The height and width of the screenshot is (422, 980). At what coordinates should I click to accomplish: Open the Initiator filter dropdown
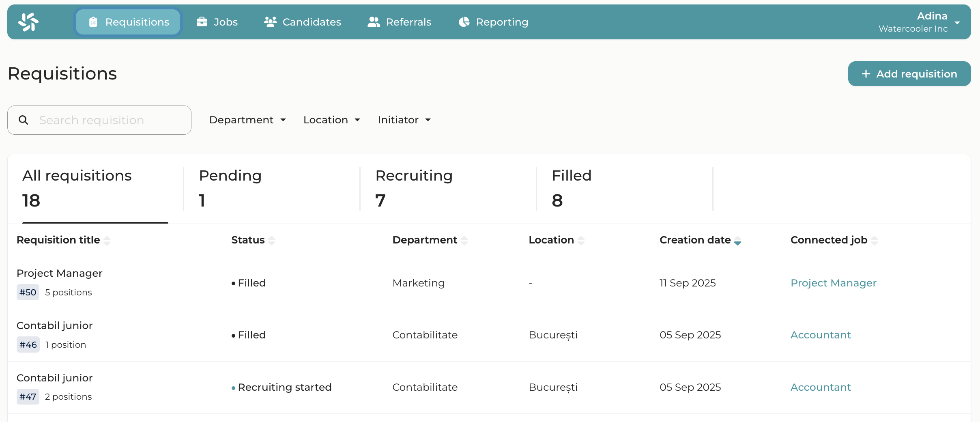[x=404, y=120]
